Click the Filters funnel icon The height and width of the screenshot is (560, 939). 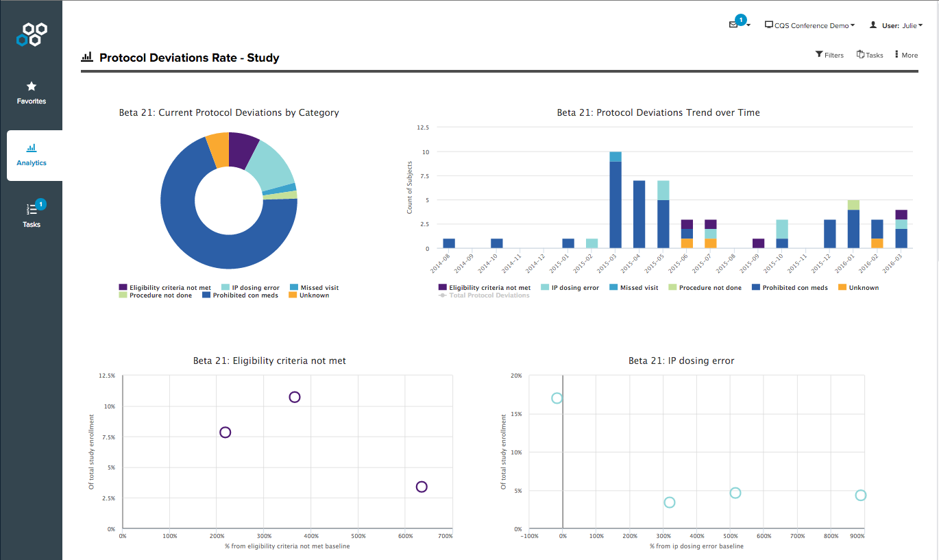(x=819, y=55)
